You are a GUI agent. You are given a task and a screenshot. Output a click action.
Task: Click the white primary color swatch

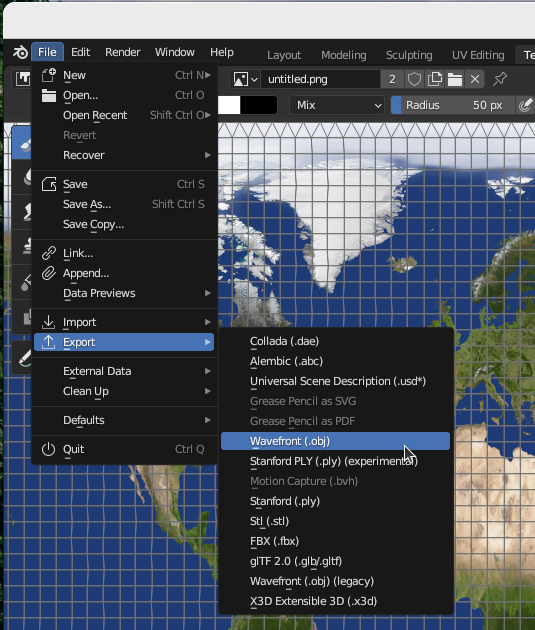click(229, 105)
